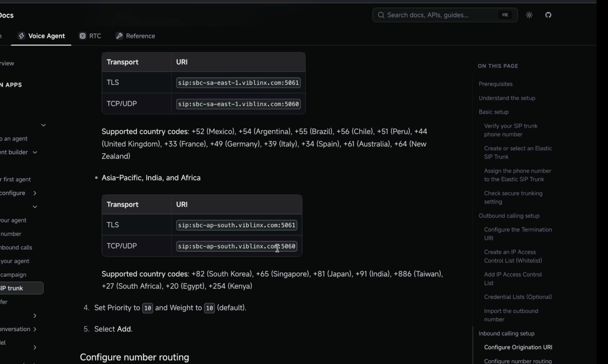Go to 'Credential Lists (Optional)'
The image size is (608, 364).
click(x=518, y=297)
